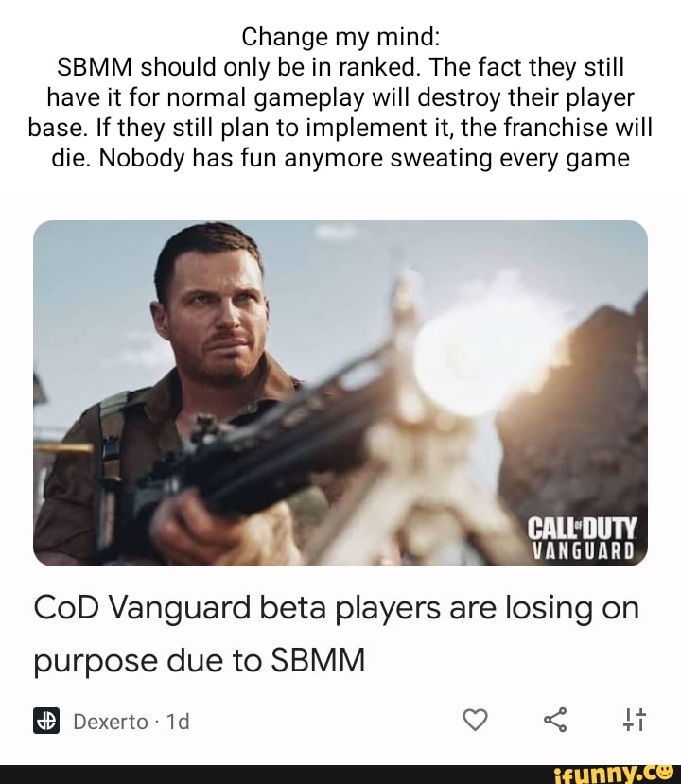The height and width of the screenshot is (784, 681).
Task: Open the customize sliders icon
Action: point(635,720)
